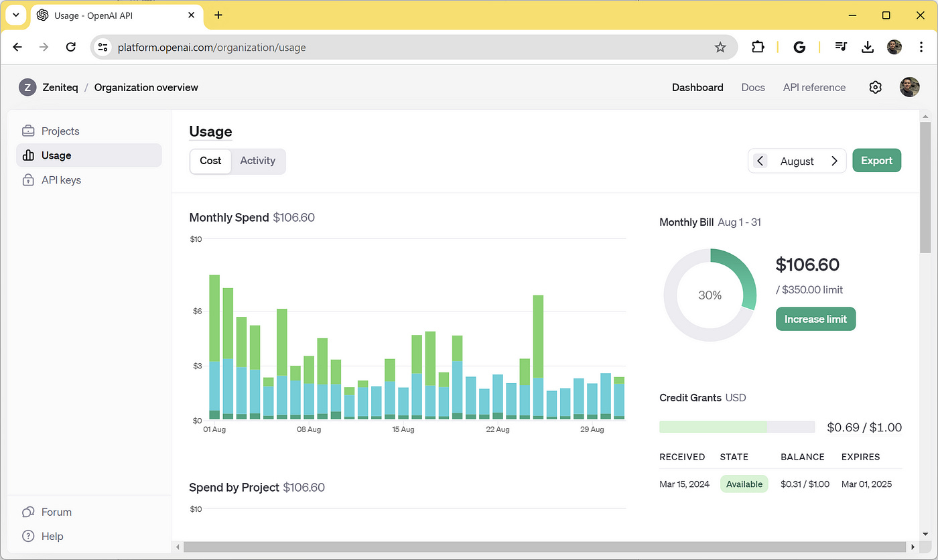
Task: Click the Increase limit button
Action: coord(815,319)
